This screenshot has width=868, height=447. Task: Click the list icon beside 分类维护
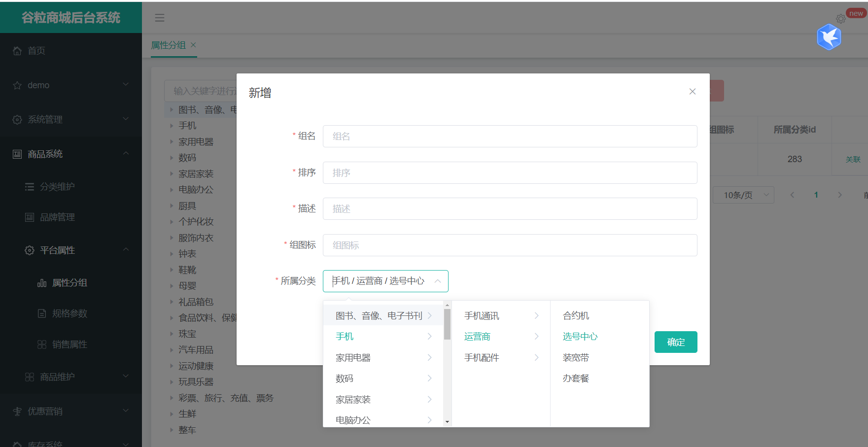tap(30, 187)
